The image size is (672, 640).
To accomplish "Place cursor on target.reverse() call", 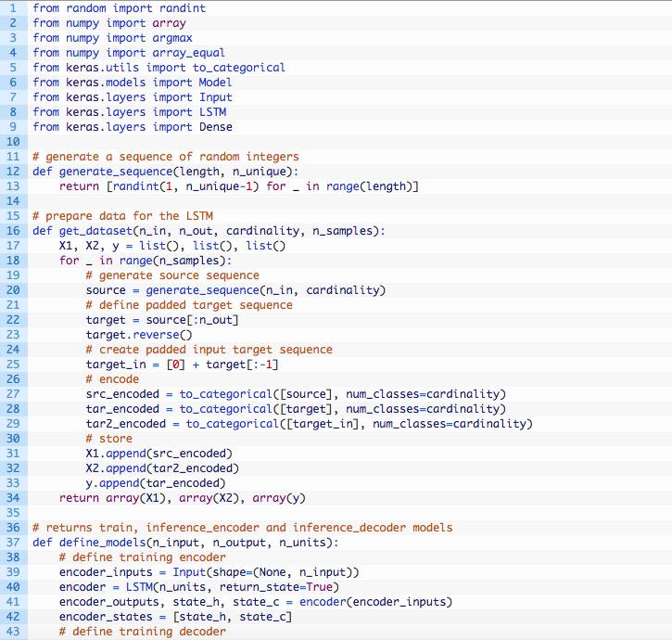I will (x=139, y=335).
